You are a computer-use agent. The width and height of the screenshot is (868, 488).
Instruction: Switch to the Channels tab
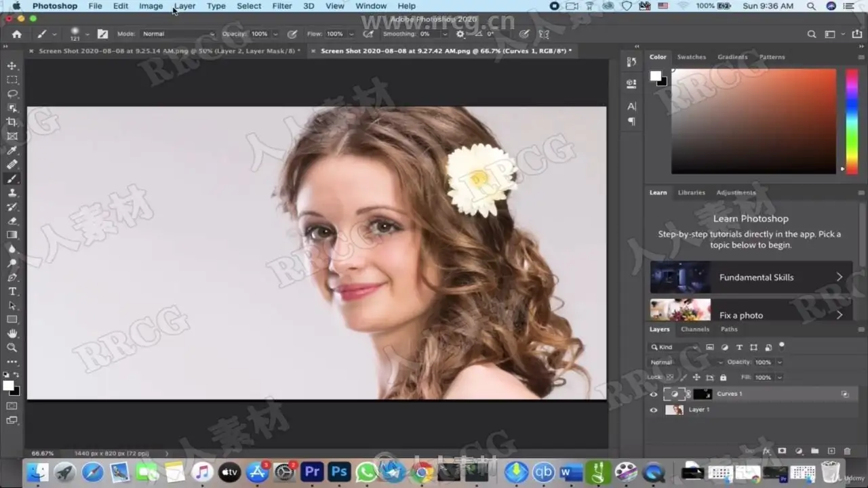coord(694,329)
